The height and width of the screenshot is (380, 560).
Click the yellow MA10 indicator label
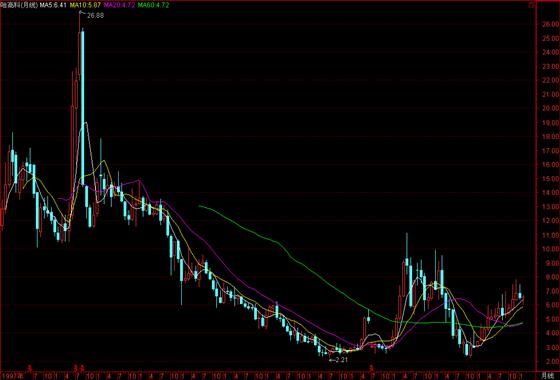coord(85,5)
